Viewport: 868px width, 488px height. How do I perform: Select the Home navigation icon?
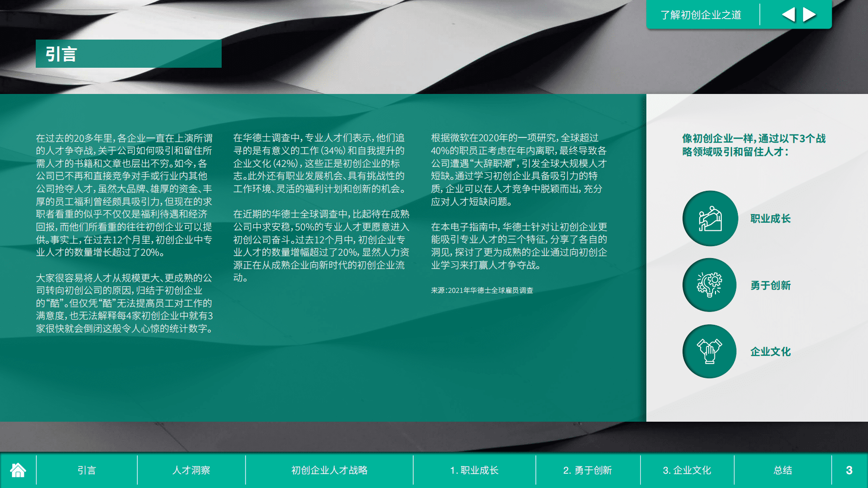point(18,470)
